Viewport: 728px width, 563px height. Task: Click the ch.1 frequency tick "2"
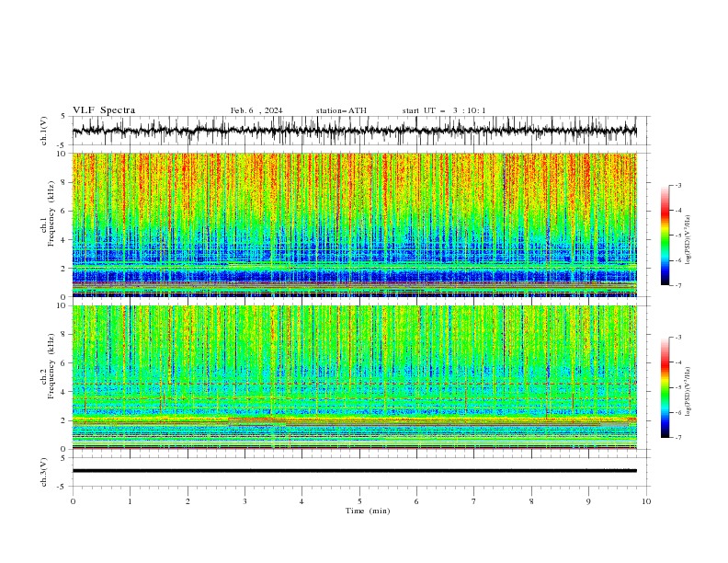(64, 269)
